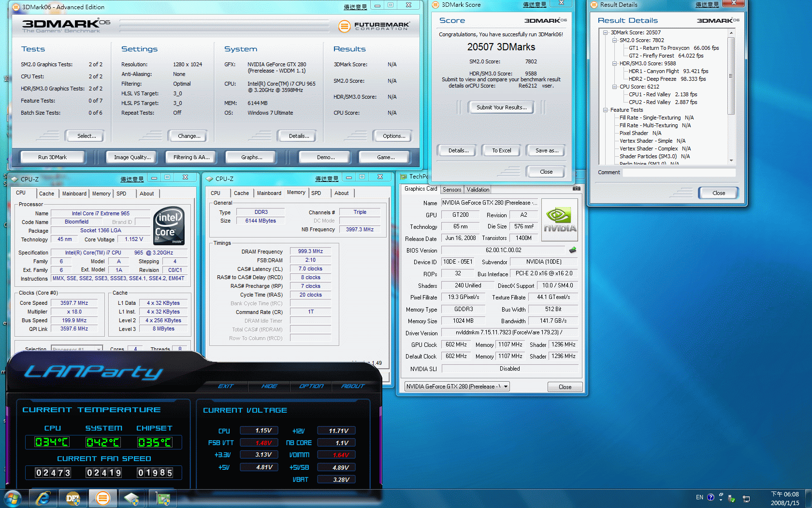
Task: Switch to the Cache tab in CPU-Z CPU window
Action: 46,194
